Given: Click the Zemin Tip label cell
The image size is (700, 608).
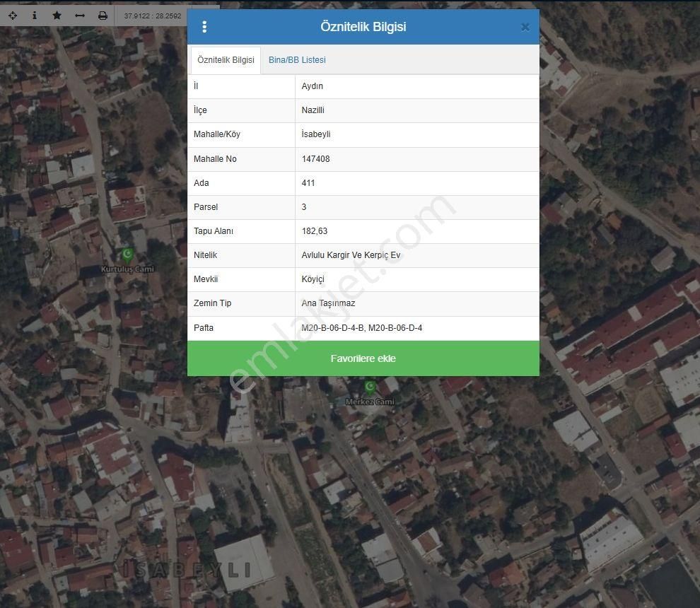Looking at the screenshot, I should (x=241, y=303).
